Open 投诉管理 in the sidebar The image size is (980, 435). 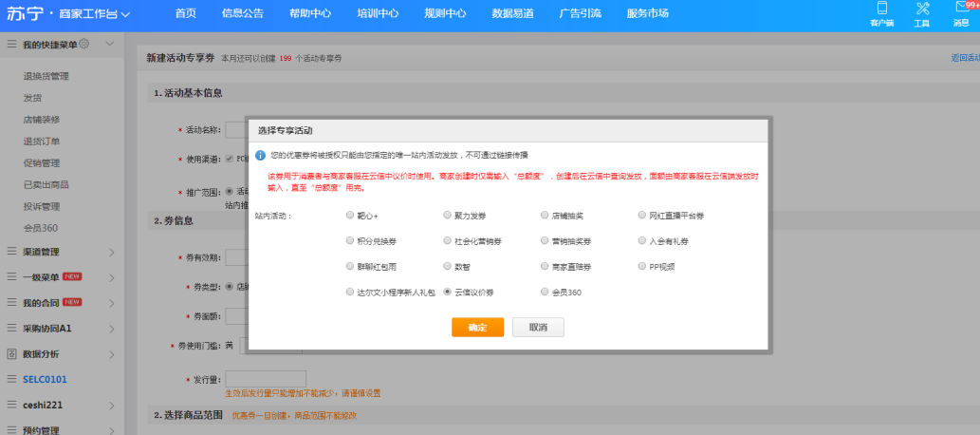point(41,206)
